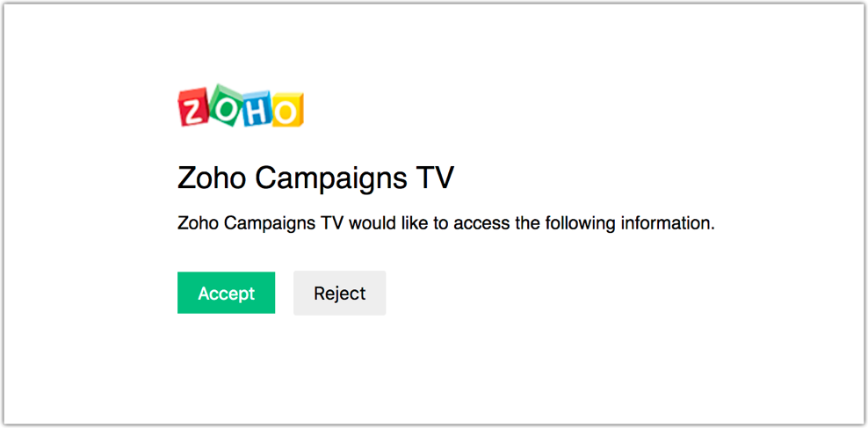Select the 'Reject' label text
The width and height of the screenshot is (868, 428).
tap(339, 294)
